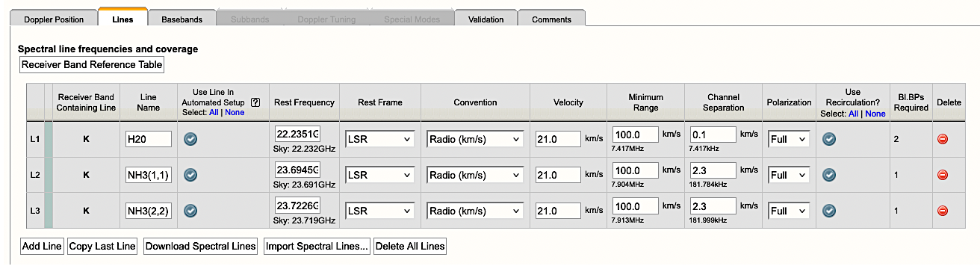
Task: Focus the H20 line name field
Action: click(149, 139)
